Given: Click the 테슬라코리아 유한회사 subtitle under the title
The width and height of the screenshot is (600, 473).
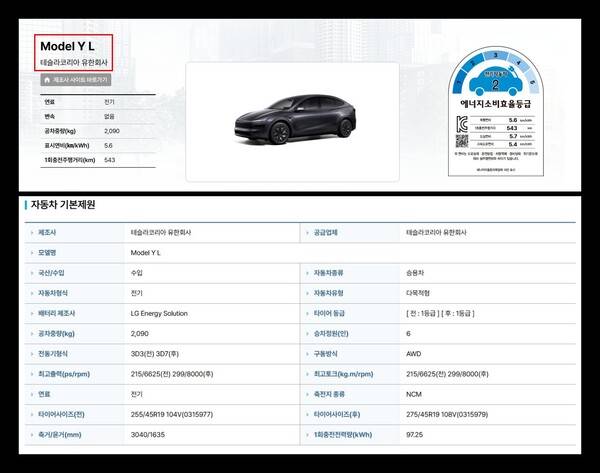Looking at the screenshot, I should click(75, 62).
